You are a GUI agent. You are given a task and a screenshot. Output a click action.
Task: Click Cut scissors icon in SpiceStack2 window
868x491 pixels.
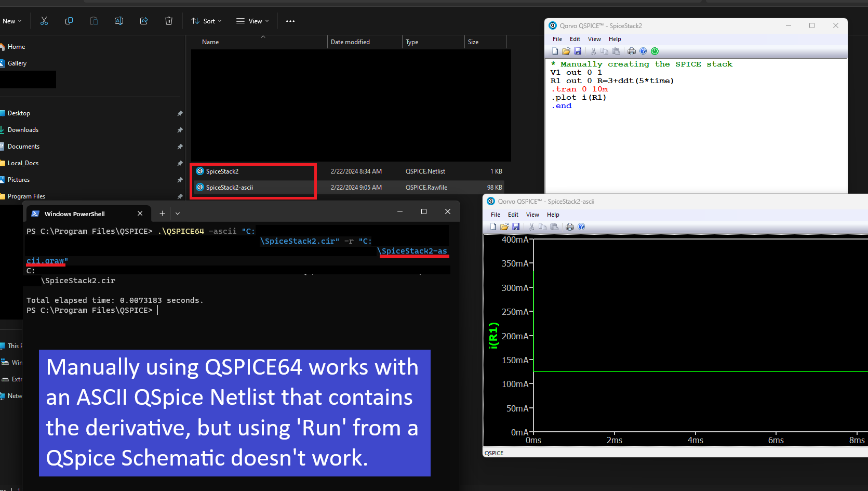(593, 51)
